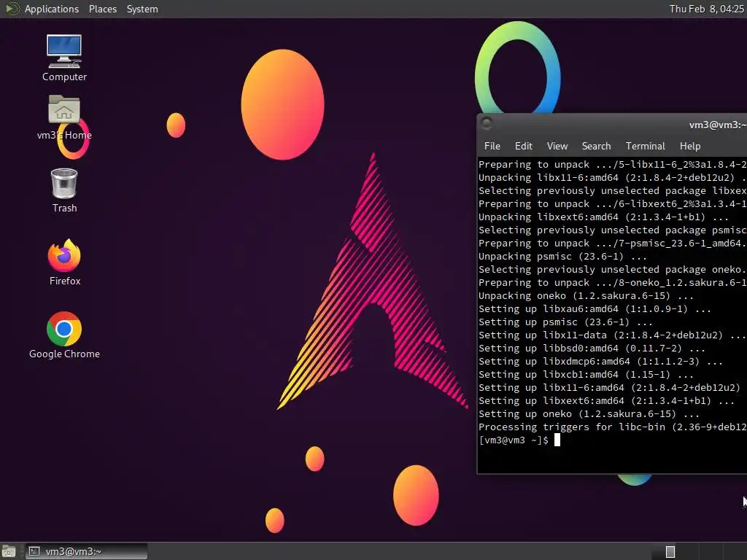Image resolution: width=747 pixels, height=560 pixels.
Task: Click line 'Setting up libxau6:amd64 (1:1.0.9-1) ...'
Action: click(x=595, y=309)
